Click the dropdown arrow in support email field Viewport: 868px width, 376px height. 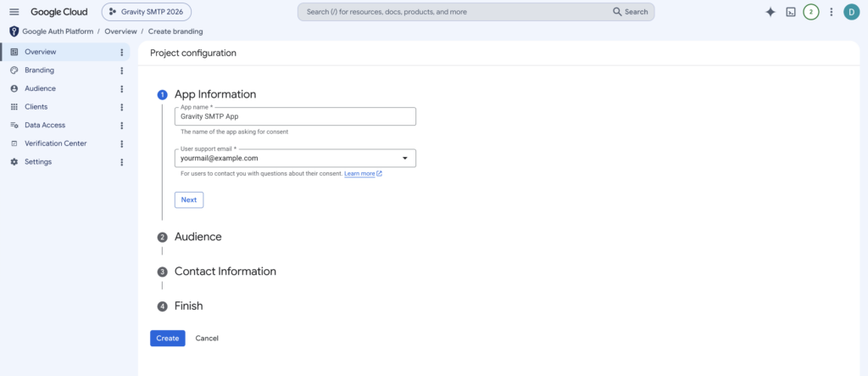(x=404, y=158)
